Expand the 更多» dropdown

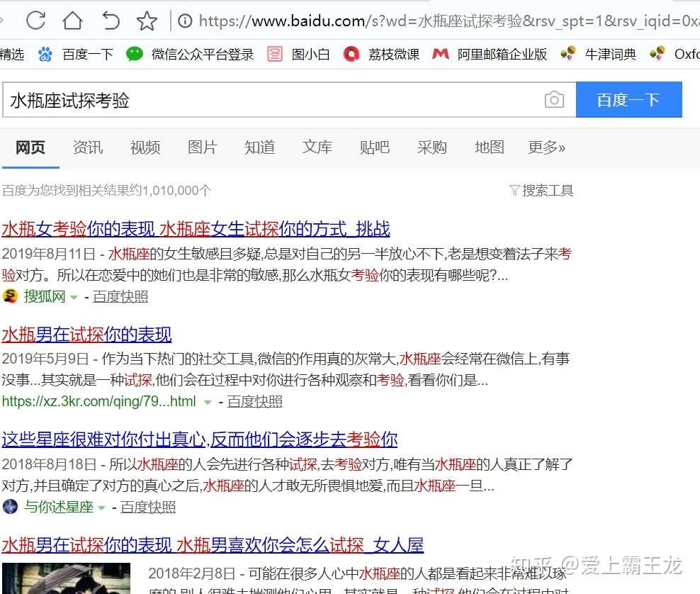(546, 147)
